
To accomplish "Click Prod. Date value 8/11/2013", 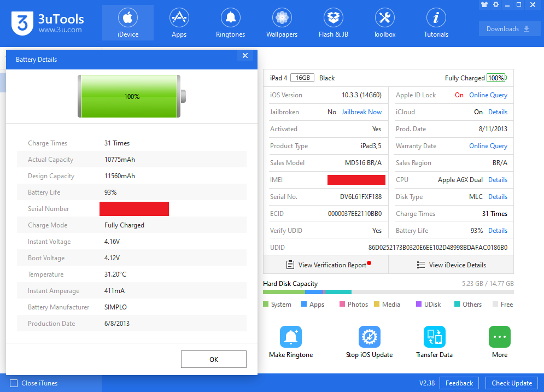I will point(493,129).
